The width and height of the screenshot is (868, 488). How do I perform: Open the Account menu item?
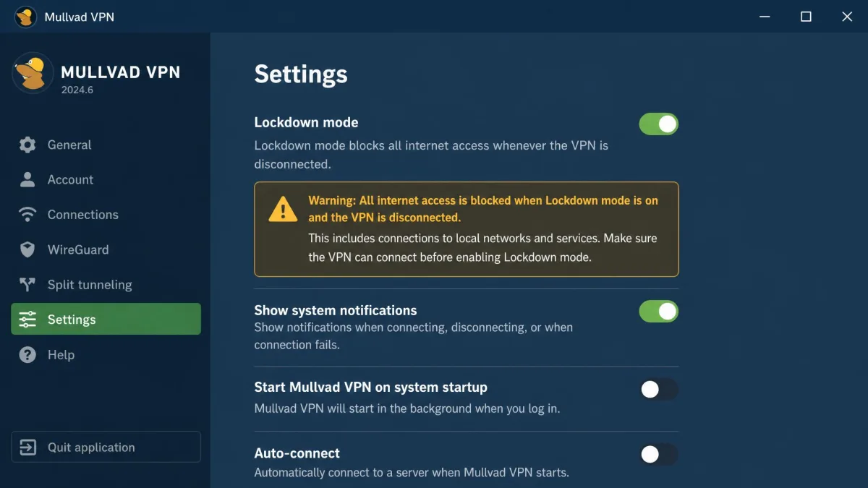106,179
